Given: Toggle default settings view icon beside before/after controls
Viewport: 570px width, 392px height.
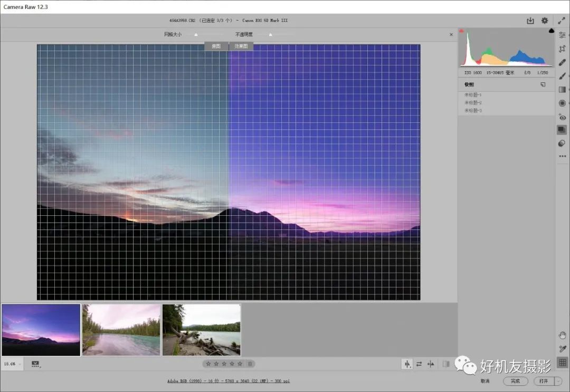Looking at the screenshot, I should (446, 364).
